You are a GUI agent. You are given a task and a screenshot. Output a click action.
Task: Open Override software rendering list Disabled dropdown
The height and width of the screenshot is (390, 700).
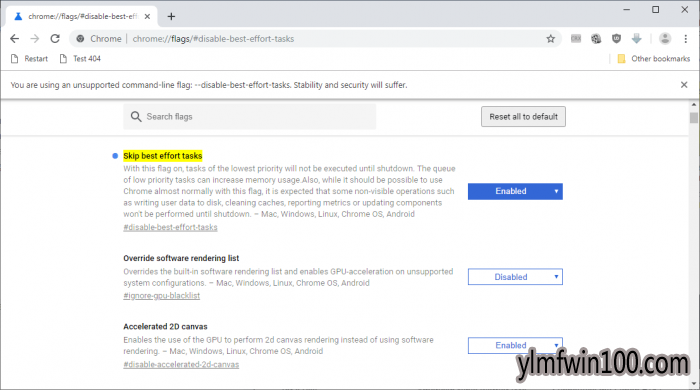[x=515, y=277]
